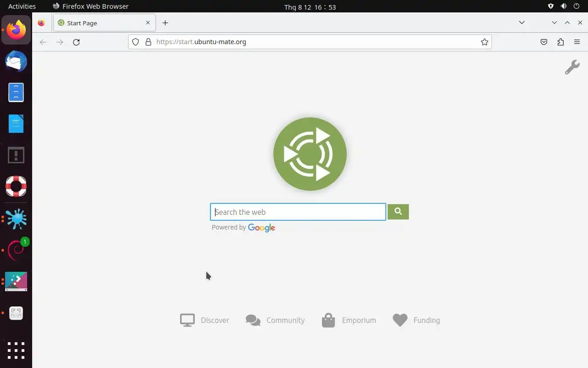588x368 pixels.
Task: Click the green search magnifier button
Action: (x=398, y=212)
